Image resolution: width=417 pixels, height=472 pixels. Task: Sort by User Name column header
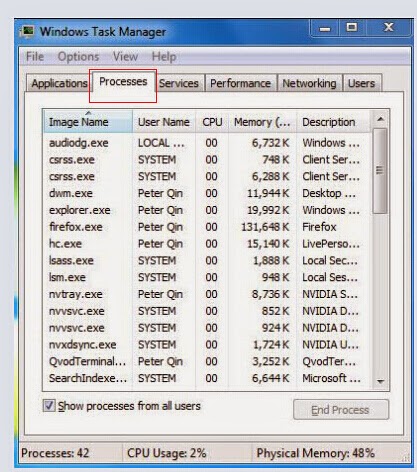[x=164, y=122]
